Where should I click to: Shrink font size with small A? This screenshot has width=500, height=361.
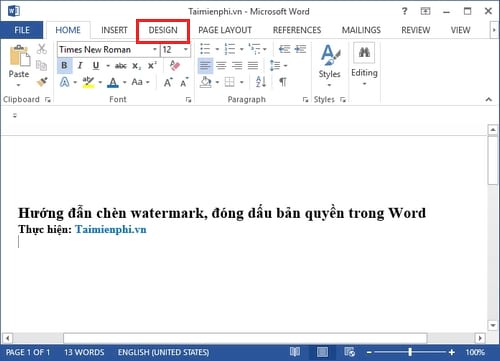coord(184,82)
